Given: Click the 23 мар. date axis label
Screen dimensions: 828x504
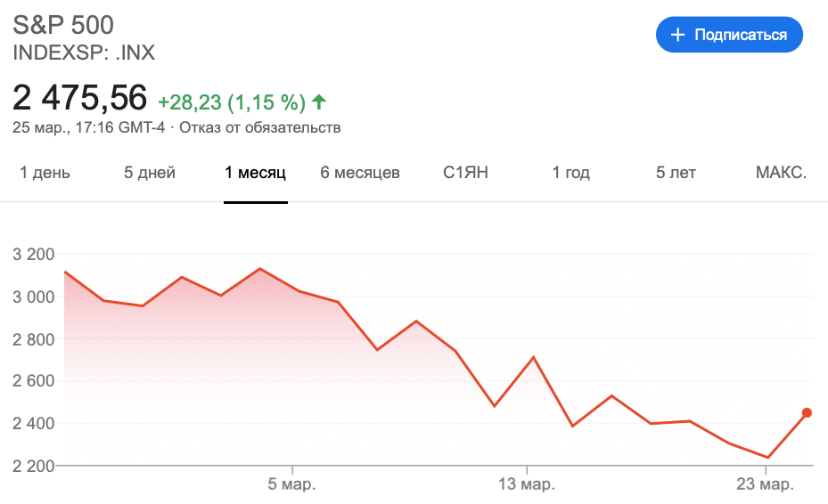Looking at the screenshot, I should [x=766, y=484].
